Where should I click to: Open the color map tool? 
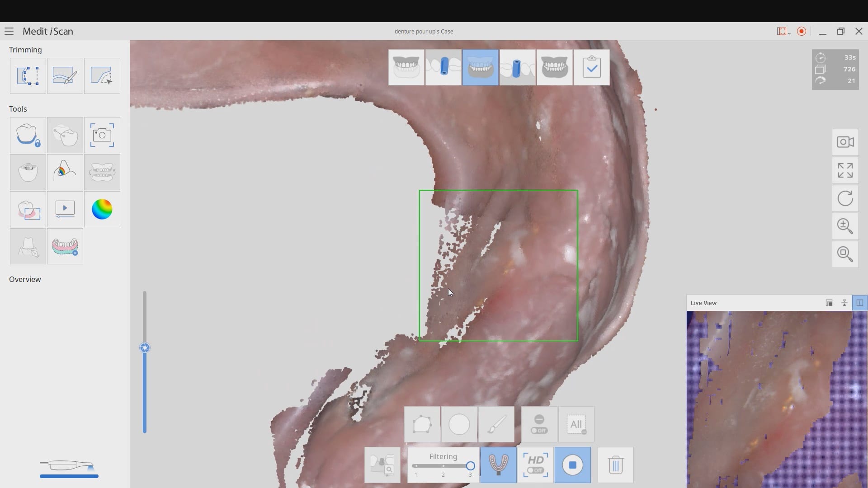pyautogui.click(x=102, y=209)
